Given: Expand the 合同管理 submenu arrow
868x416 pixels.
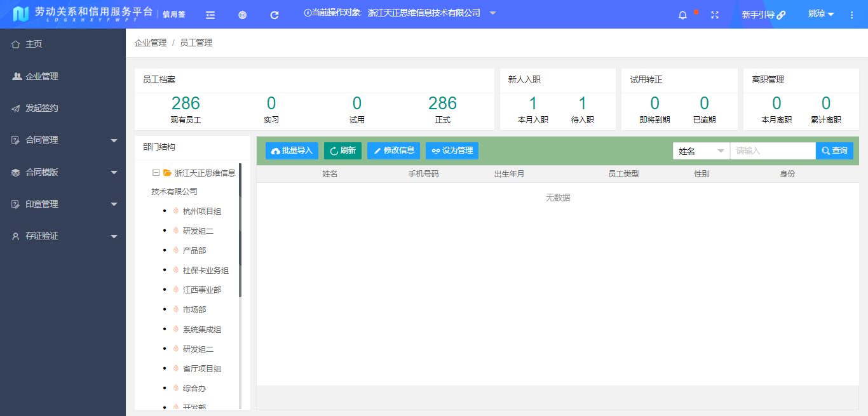Looking at the screenshot, I should [x=114, y=140].
